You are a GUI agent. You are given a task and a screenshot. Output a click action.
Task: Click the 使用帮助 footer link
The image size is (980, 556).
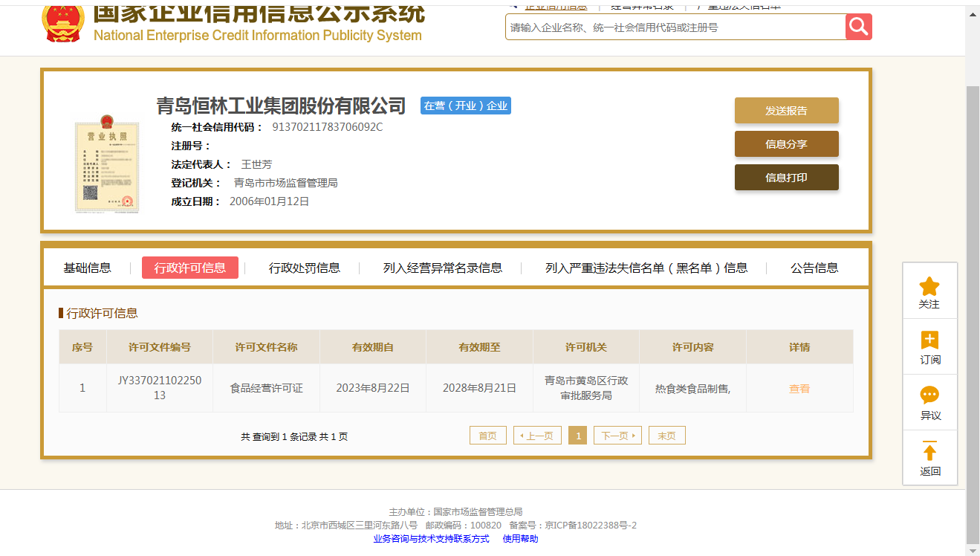520,539
